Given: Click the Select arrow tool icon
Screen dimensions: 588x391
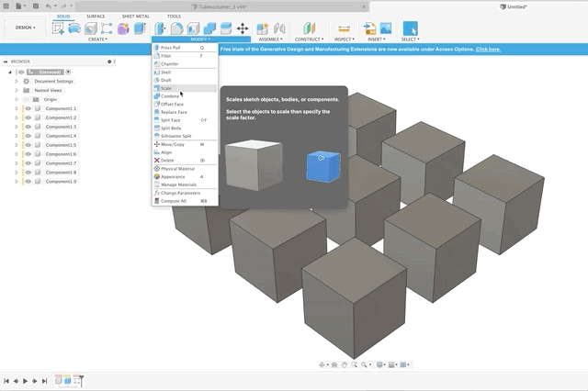Looking at the screenshot, I should point(410,28).
